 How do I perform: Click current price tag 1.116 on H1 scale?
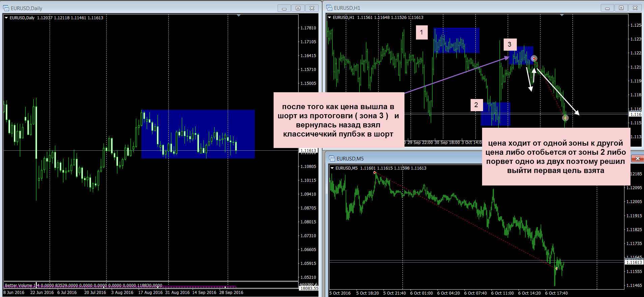coord(636,114)
